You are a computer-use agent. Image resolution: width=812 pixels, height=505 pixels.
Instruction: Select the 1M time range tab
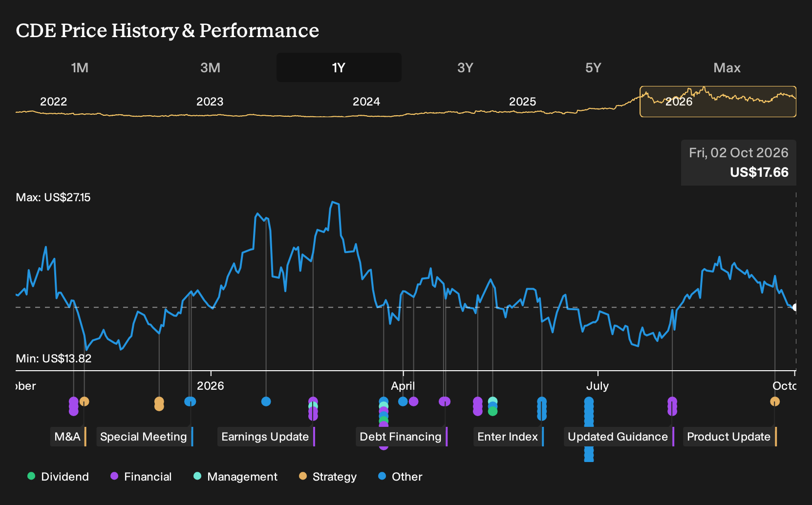click(80, 67)
